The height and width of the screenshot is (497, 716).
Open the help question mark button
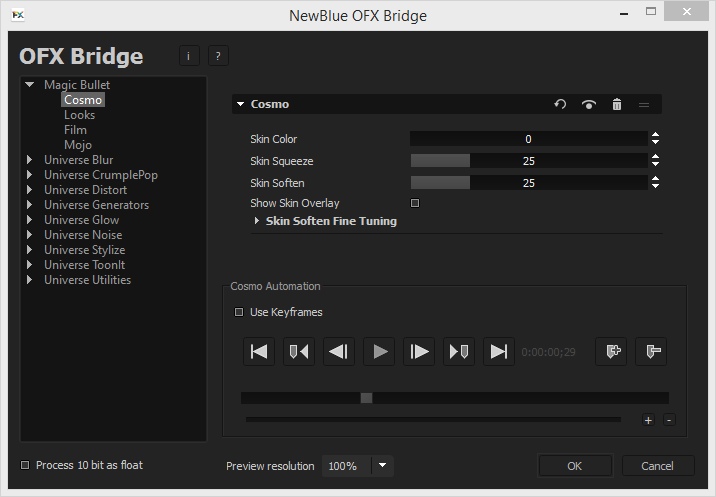coord(218,56)
